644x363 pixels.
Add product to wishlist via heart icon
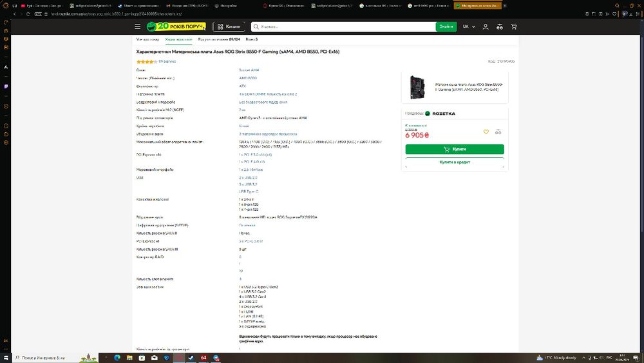click(486, 132)
